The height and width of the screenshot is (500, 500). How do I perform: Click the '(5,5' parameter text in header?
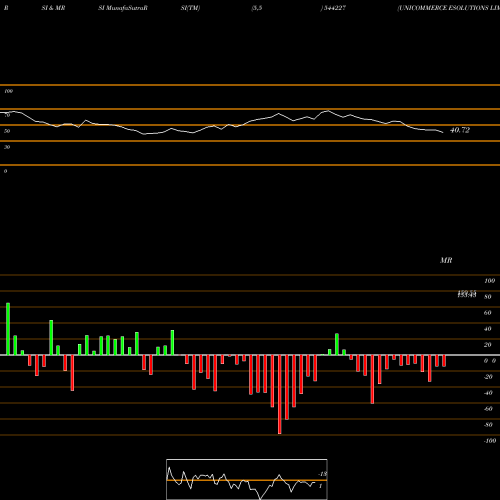click(257, 8)
